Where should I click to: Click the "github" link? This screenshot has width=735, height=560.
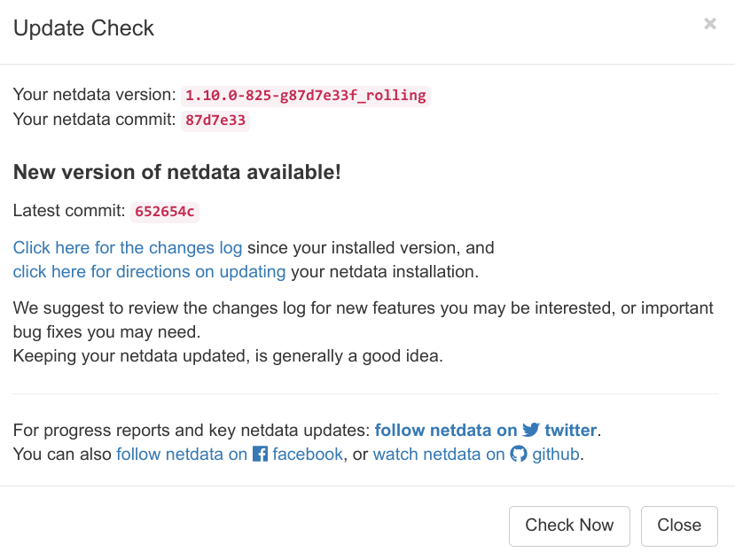click(557, 454)
